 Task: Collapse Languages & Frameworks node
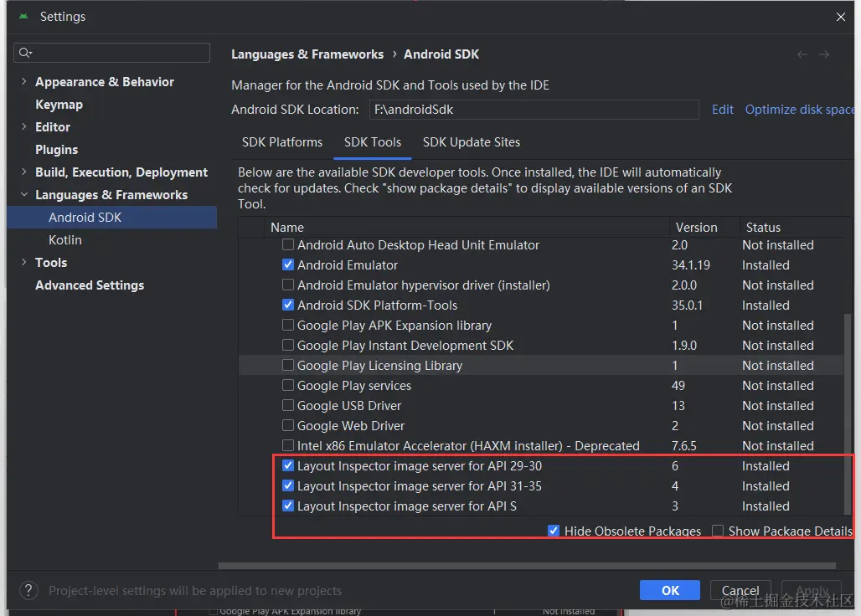(23, 194)
